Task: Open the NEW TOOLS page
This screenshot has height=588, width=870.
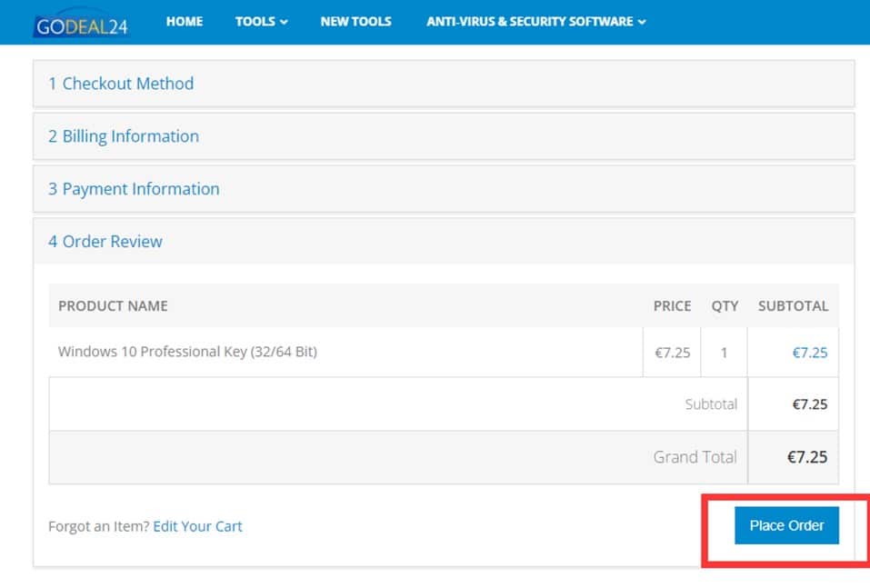Action: pos(355,21)
